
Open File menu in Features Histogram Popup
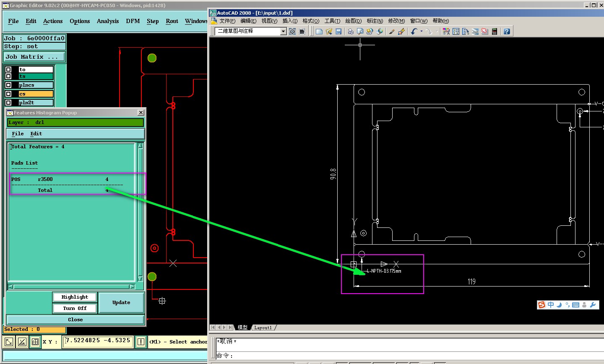[x=18, y=134]
